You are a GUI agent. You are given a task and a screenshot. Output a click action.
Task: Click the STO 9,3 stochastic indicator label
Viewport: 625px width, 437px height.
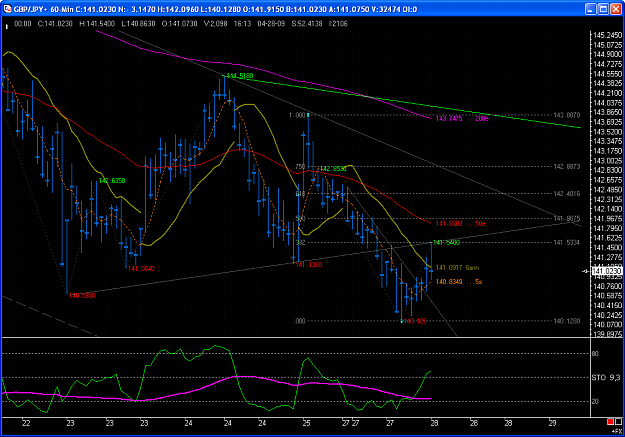(606, 377)
